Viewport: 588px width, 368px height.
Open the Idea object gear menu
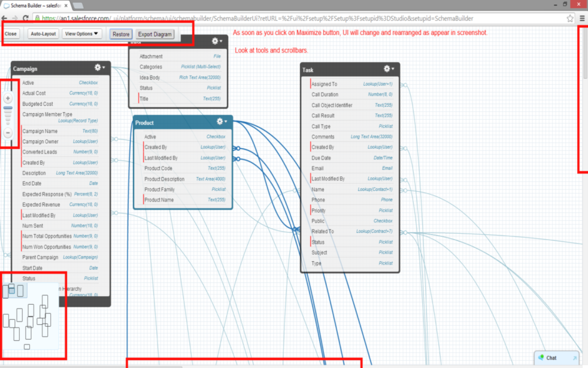click(x=217, y=41)
